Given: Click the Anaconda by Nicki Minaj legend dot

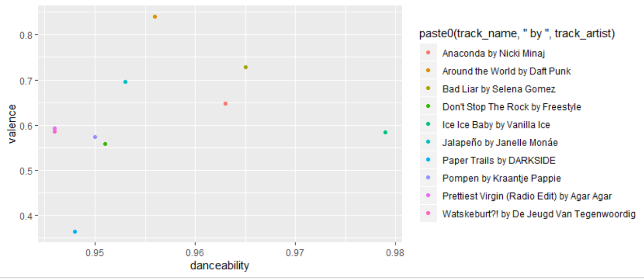Looking at the screenshot, I should [x=428, y=53].
